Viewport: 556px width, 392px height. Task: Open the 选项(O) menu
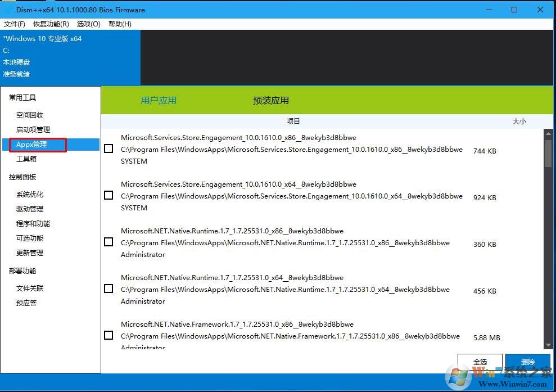point(89,24)
